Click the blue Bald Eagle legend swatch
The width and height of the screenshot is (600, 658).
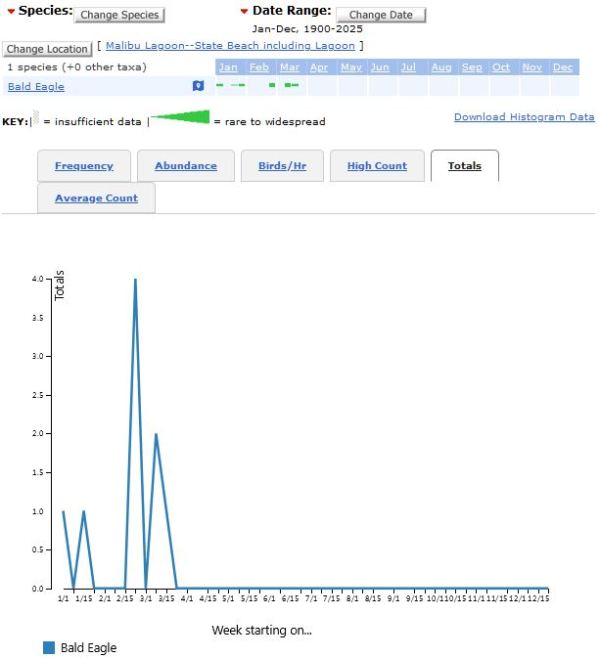[49, 648]
